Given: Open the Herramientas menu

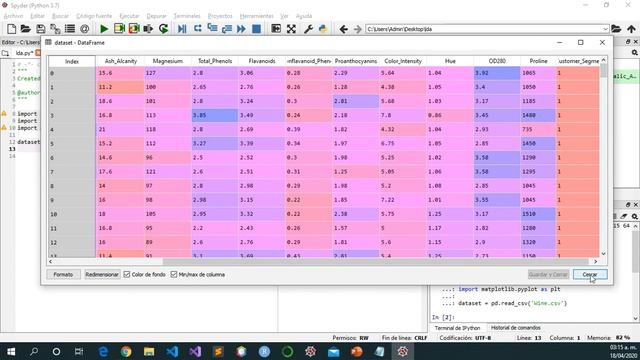Looking at the screenshot, I should [x=256, y=16].
